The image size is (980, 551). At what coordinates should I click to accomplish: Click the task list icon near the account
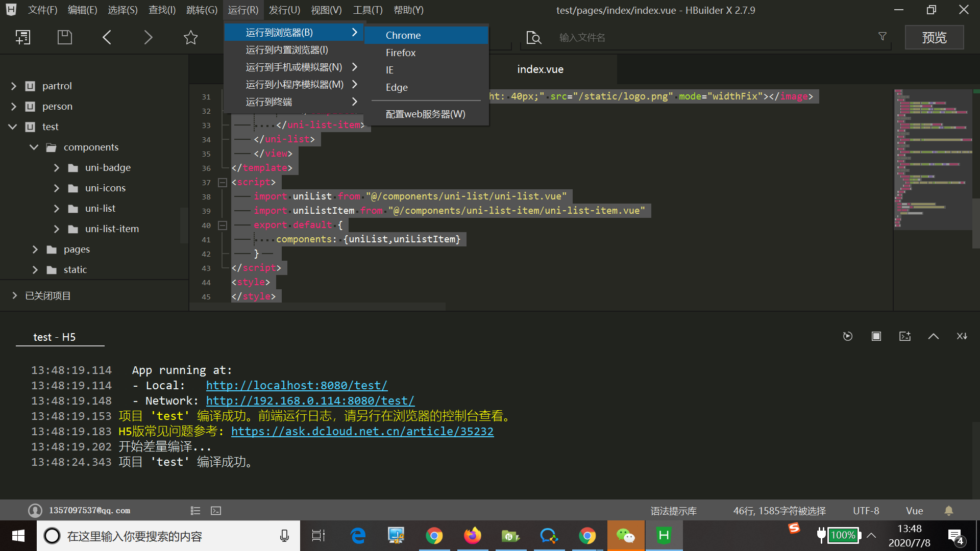pyautogui.click(x=195, y=510)
